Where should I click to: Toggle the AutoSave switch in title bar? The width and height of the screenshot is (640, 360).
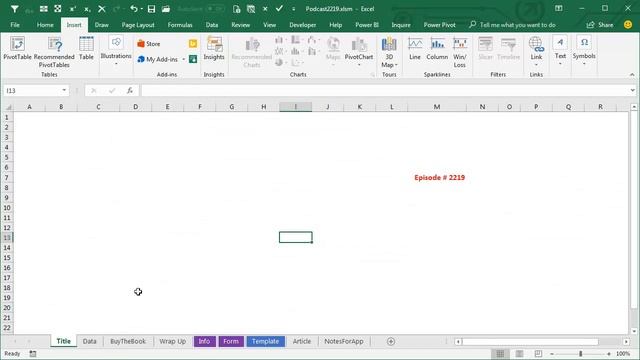(x=215, y=9)
